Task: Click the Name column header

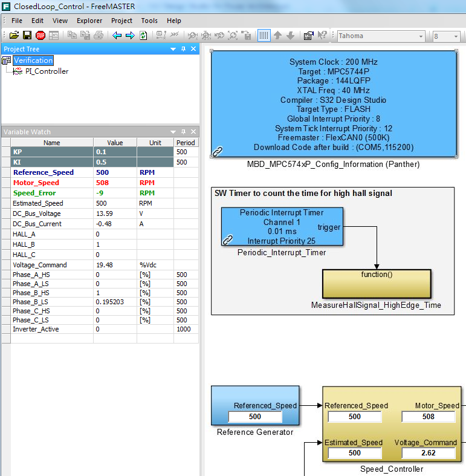Action: 52,143
